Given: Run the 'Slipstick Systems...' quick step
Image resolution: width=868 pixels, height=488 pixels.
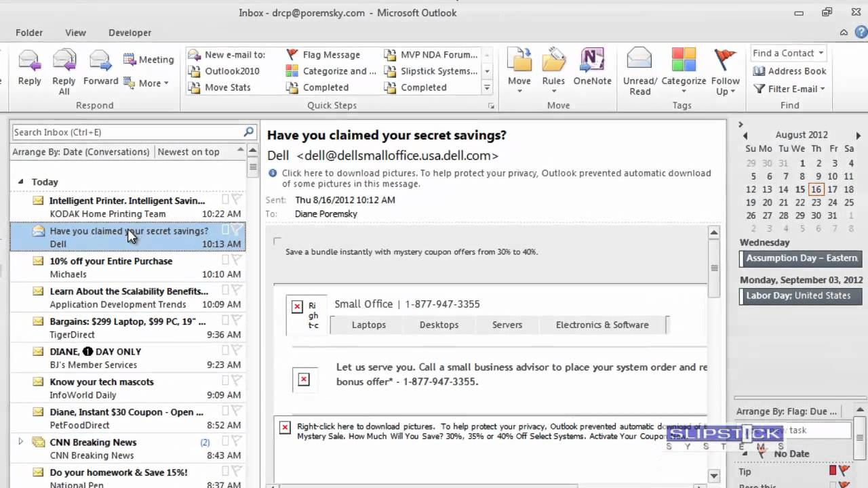Looking at the screenshot, I should 431,71.
